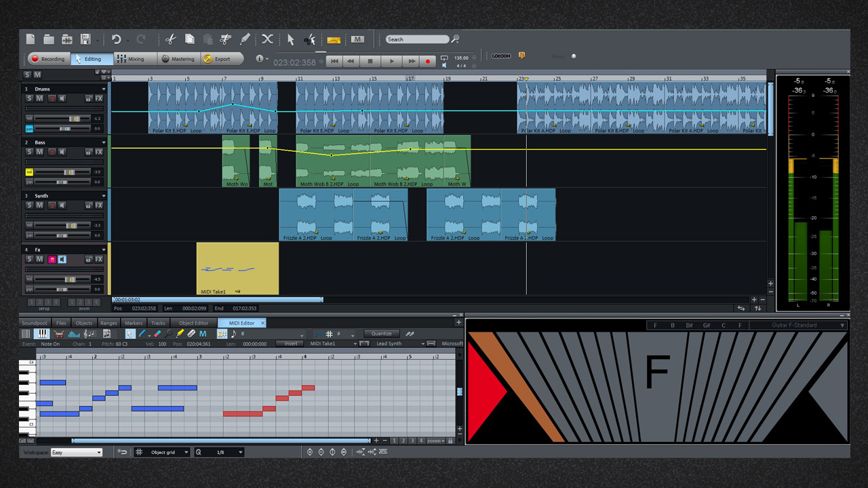The height and width of the screenshot is (488, 868).
Task: Open the Workspace Easy dropdown
Action: click(76, 452)
